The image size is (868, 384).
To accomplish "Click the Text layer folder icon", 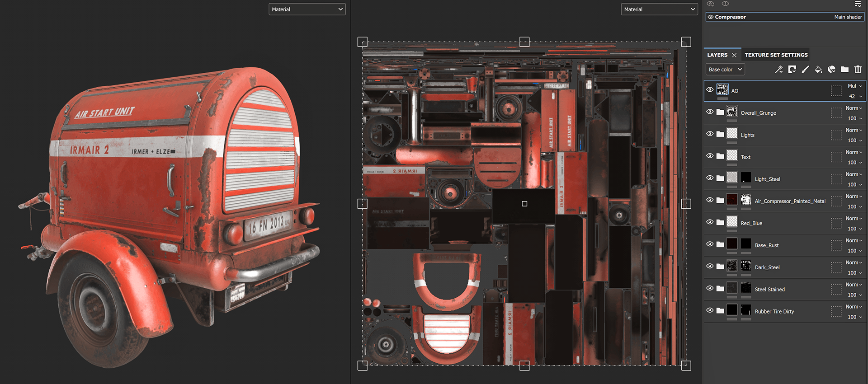I will [x=720, y=156].
